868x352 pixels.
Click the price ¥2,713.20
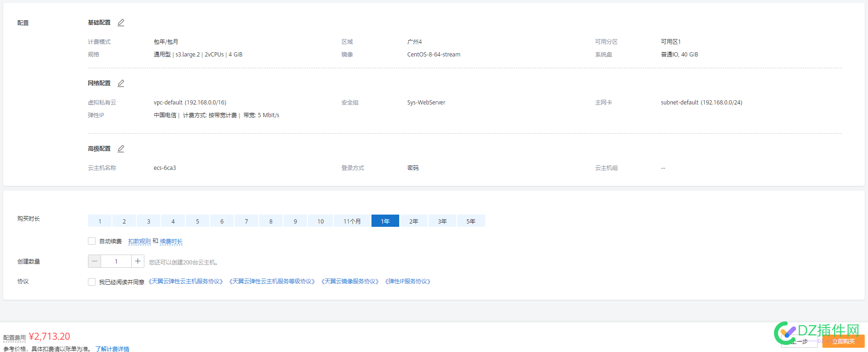pyautogui.click(x=49, y=336)
